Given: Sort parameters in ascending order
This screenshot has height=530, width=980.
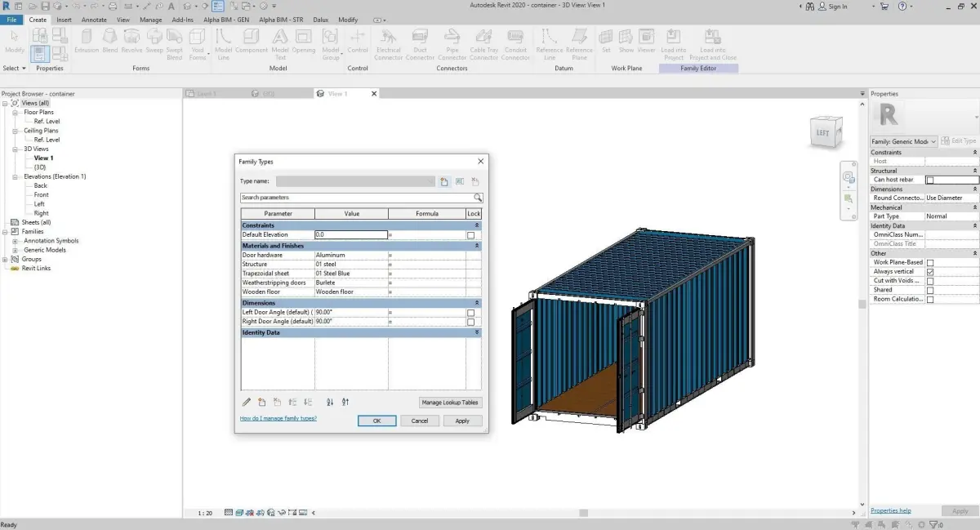Looking at the screenshot, I should coord(330,402).
